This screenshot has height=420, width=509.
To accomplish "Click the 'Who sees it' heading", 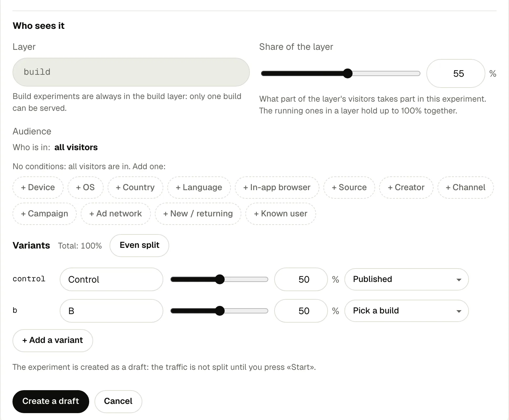I will 38,26.
